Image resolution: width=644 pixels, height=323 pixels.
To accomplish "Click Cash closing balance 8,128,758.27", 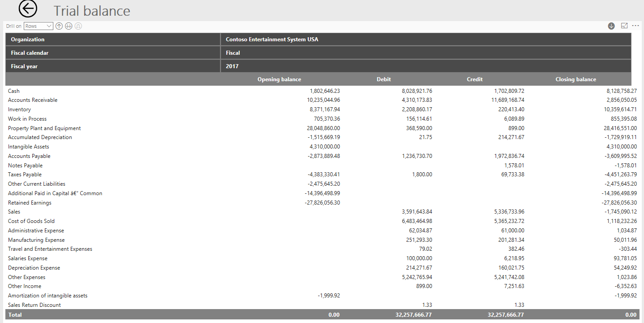I will coord(622,91).
